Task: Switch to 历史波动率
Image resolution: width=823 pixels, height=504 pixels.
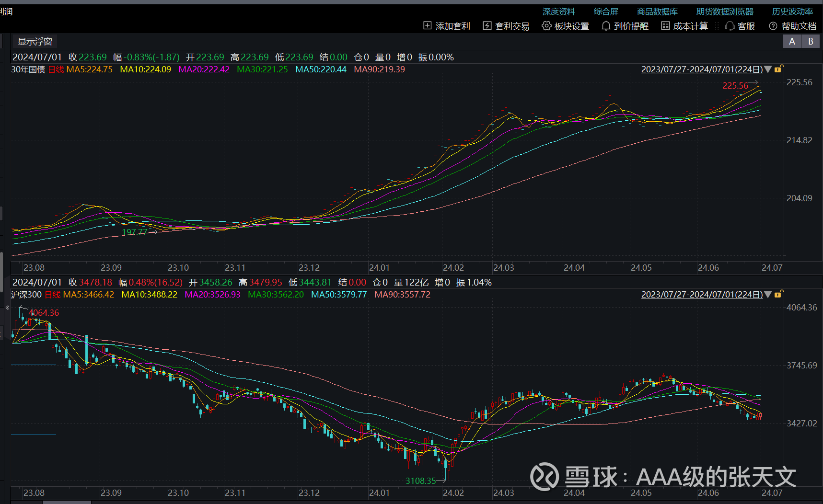Action: (792, 11)
